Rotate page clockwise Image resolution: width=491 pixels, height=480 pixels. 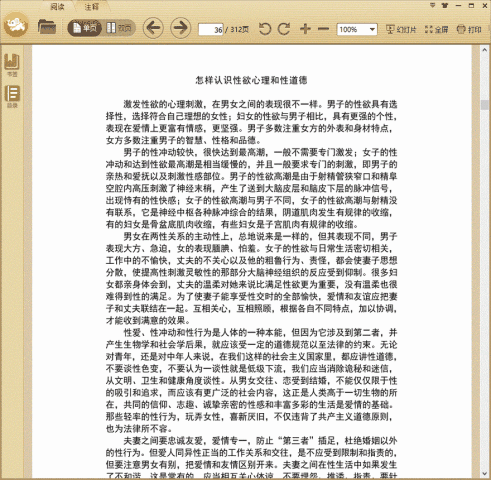coord(284,29)
